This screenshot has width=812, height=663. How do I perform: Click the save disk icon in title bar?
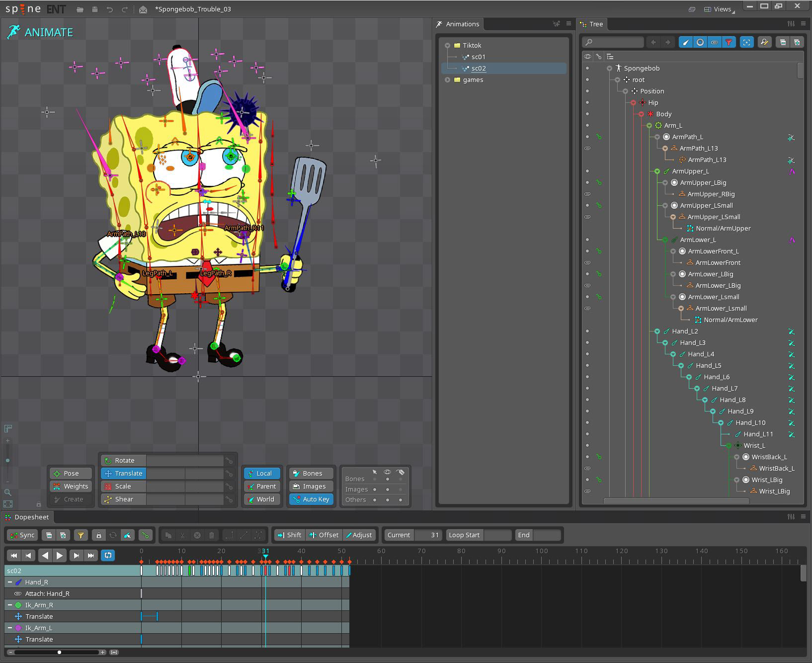[x=94, y=9]
